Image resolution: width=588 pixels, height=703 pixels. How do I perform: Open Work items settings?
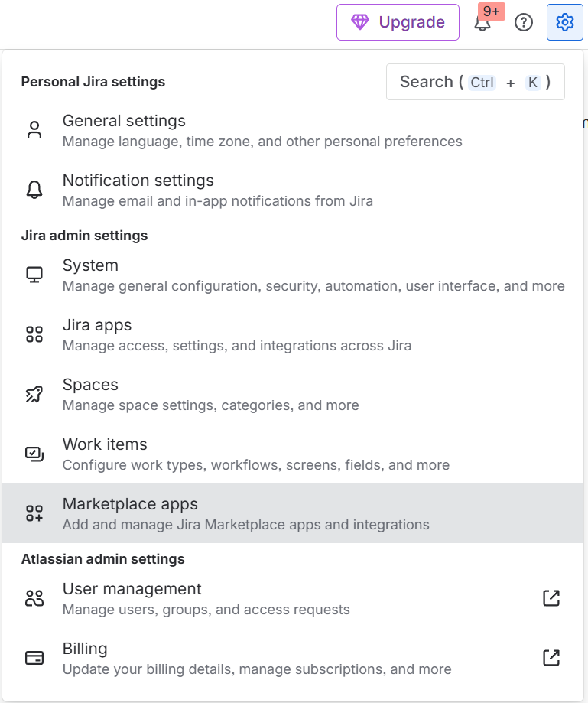point(293,454)
